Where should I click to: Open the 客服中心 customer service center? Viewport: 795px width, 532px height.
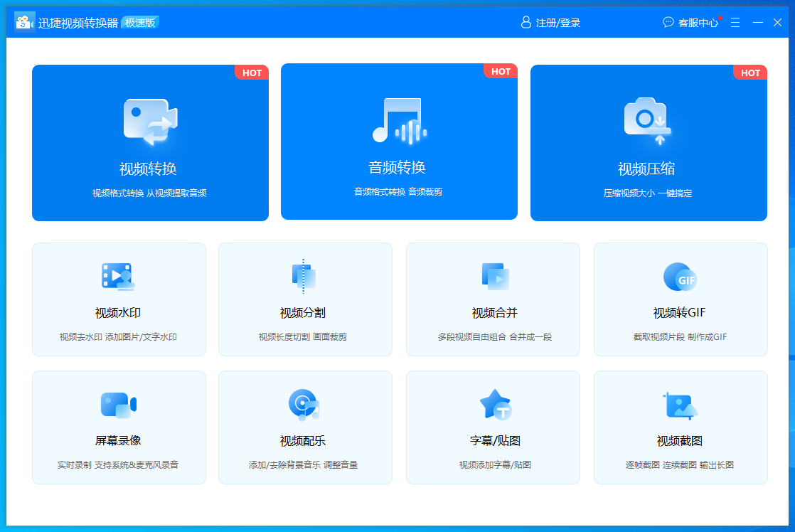698,23
